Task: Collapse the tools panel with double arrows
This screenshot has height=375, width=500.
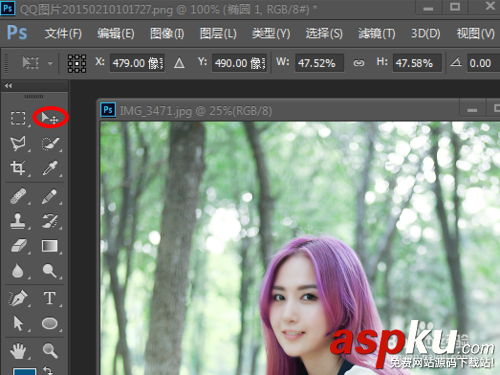Action: (8, 86)
